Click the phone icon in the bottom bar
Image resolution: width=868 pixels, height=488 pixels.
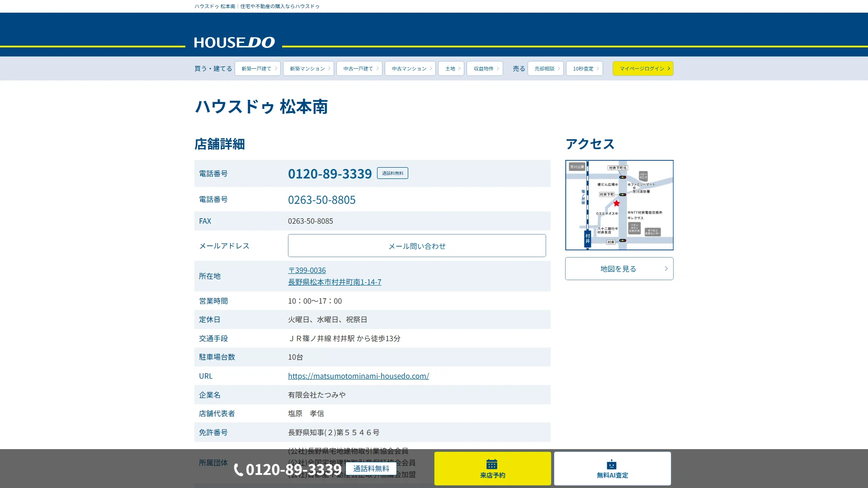coord(238,470)
